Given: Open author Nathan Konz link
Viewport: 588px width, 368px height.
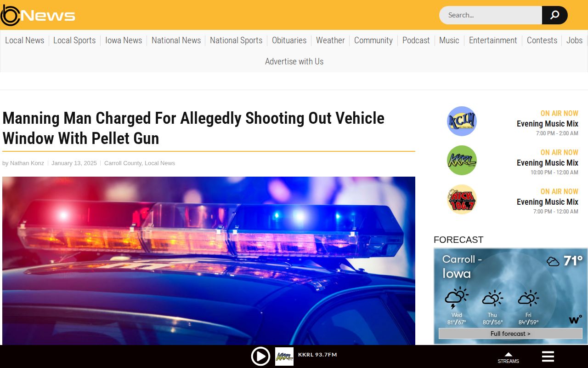Looking at the screenshot, I should 27,163.
